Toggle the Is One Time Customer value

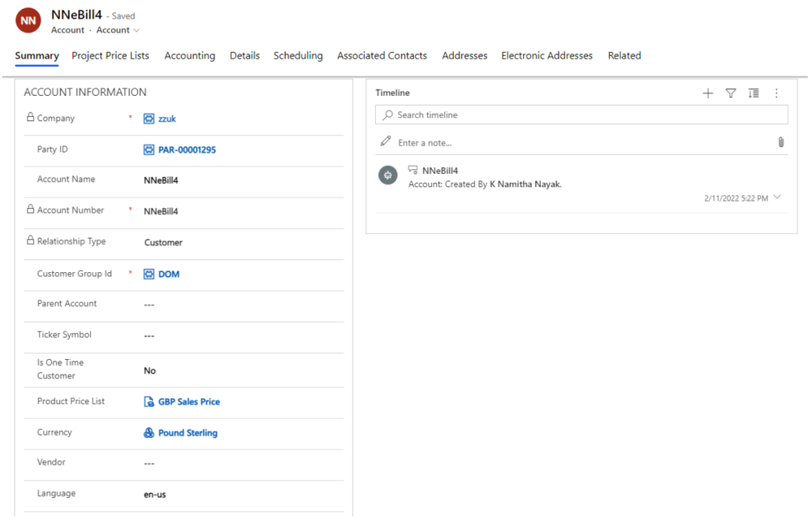pyautogui.click(x=150, y=370)
